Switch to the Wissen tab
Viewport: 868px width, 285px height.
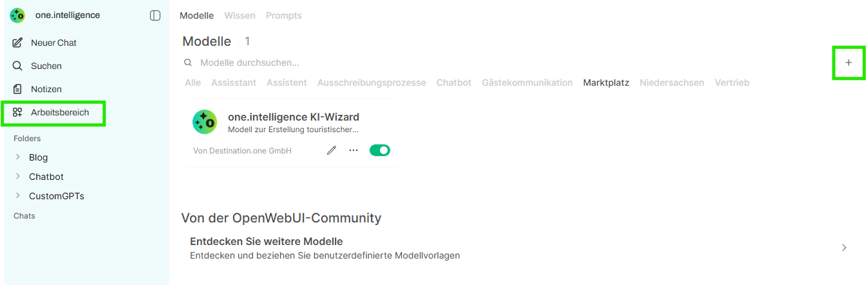(x=240, y=15)
